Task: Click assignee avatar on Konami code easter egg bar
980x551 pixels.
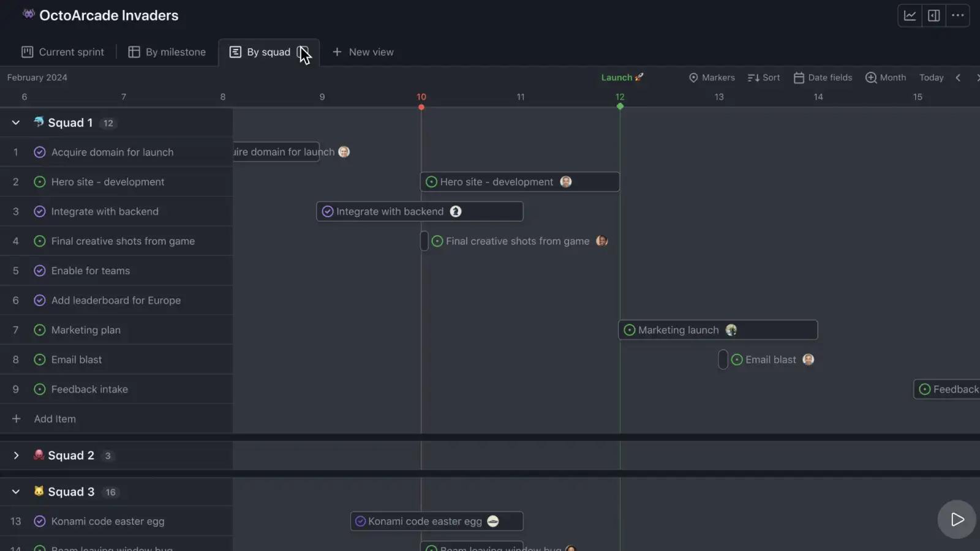Action: (493, 522)
